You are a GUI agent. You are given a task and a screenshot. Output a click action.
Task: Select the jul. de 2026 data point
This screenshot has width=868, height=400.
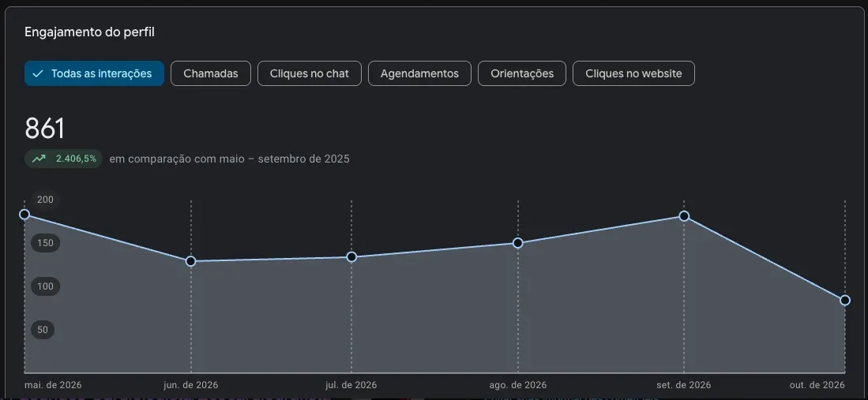pyautogui.click(x=351, y=257)
